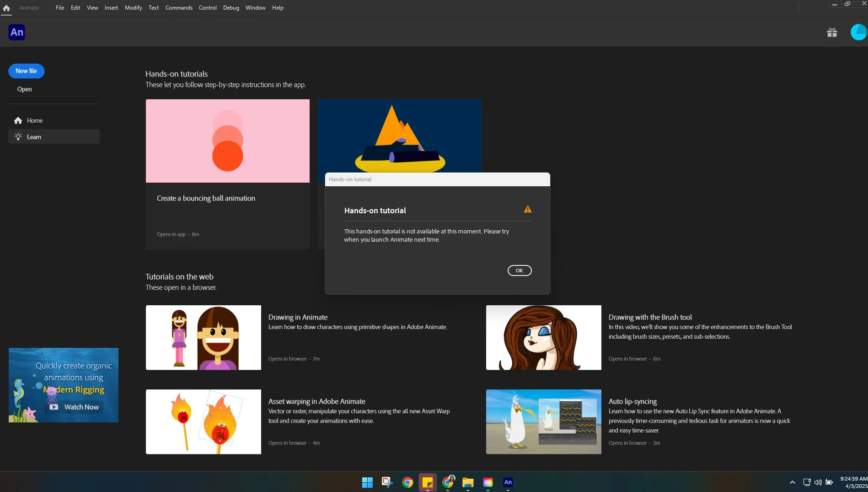Image resolution: width=868 pixels, height=492 pixels.
Task: Open the Chrome profile icon on taskbar
Action: pyautogui.click(x=448, y=482)
